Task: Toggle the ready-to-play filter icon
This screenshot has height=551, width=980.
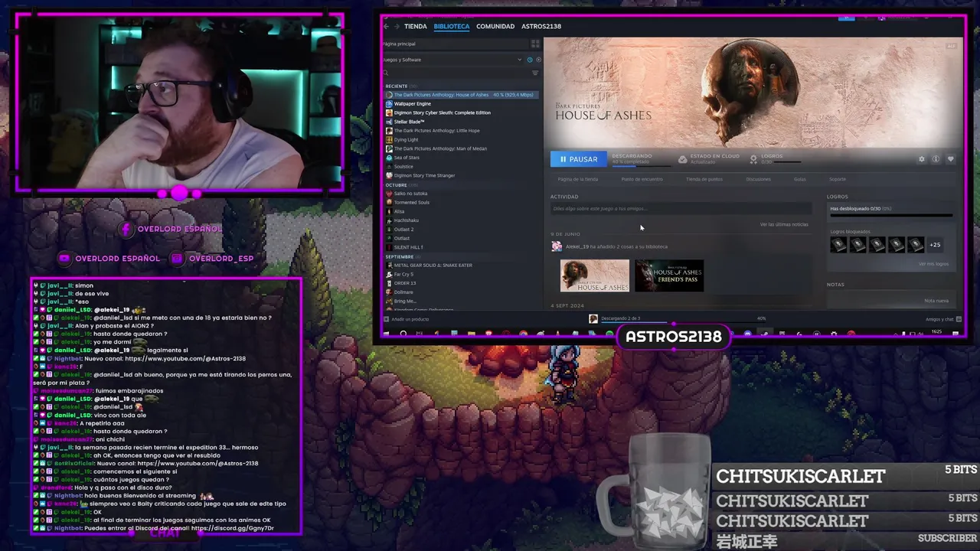Action: click(538, 60)
